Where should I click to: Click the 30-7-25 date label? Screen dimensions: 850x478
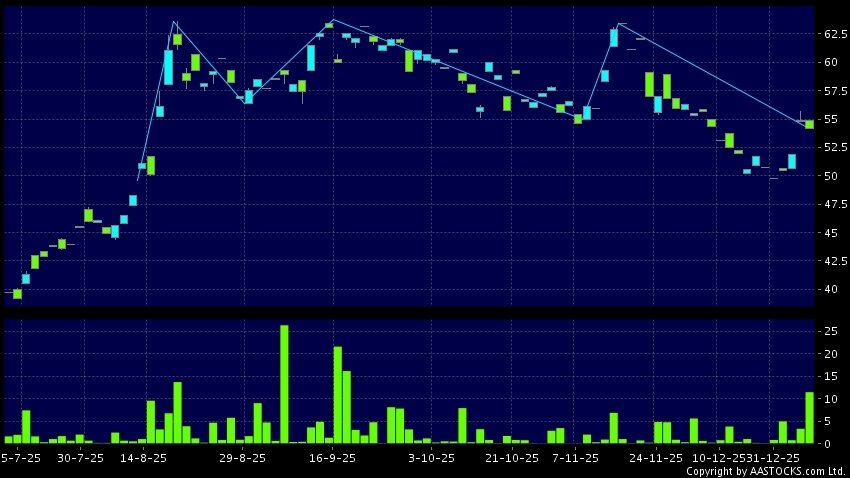tap(80, 458)
